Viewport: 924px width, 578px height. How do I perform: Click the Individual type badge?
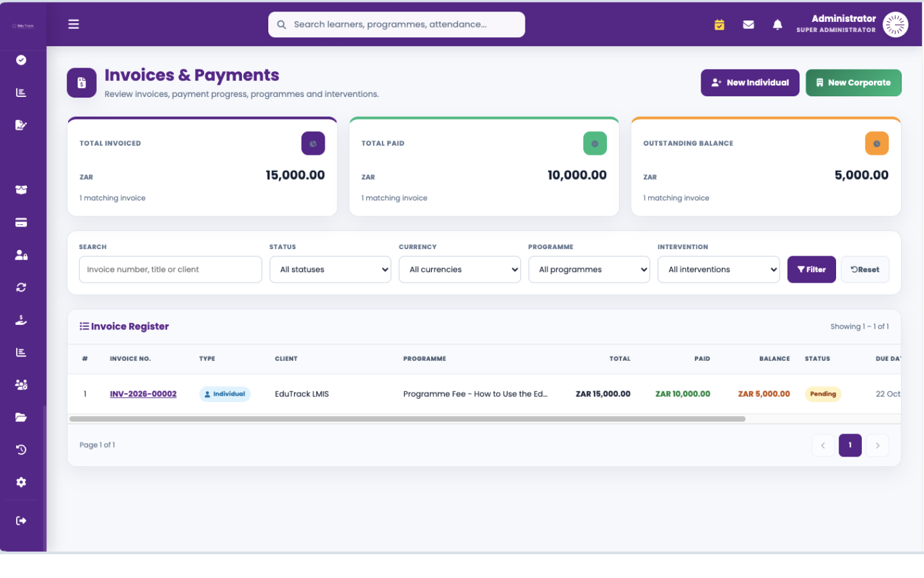tap(225, 394)
